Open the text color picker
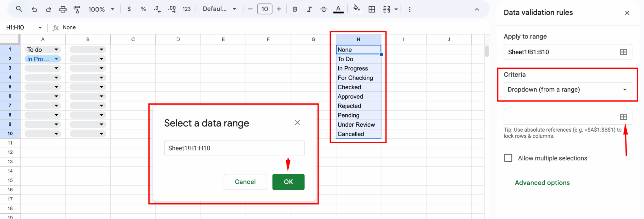The image size is (644, 219). click(338, 9)
